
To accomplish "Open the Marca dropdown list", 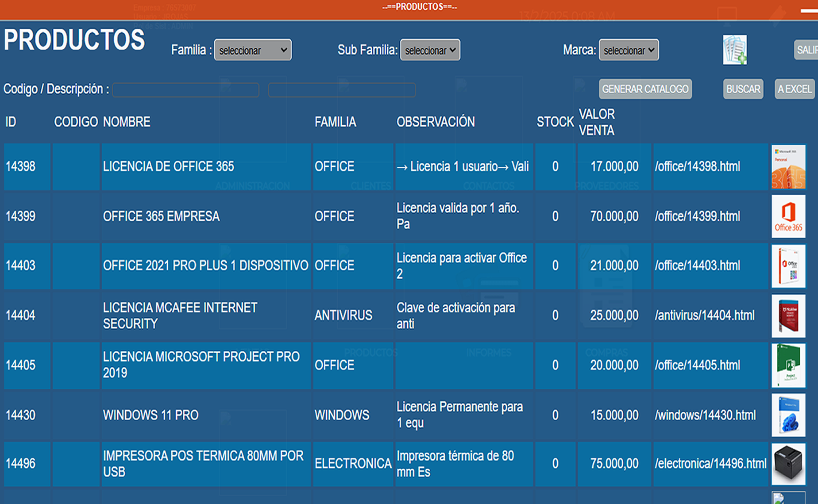I will (629, 50).
